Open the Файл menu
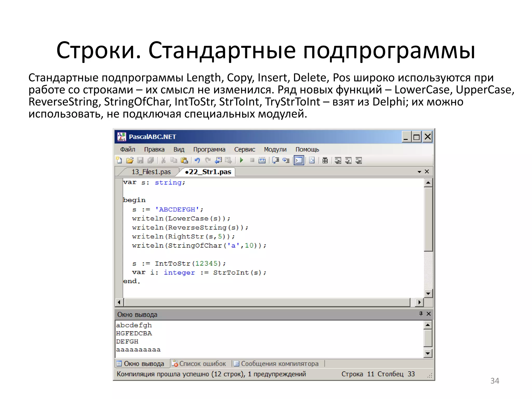 point(128,149)
